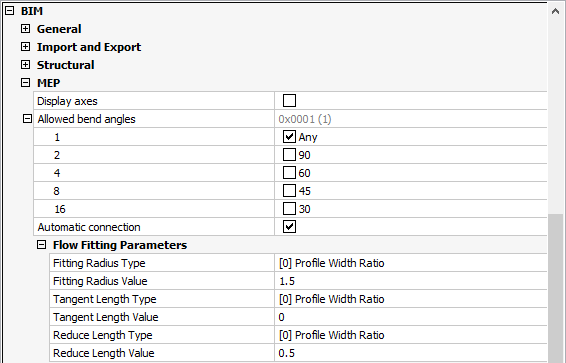
Task: Select the Structural heading label
Action: 66,65
